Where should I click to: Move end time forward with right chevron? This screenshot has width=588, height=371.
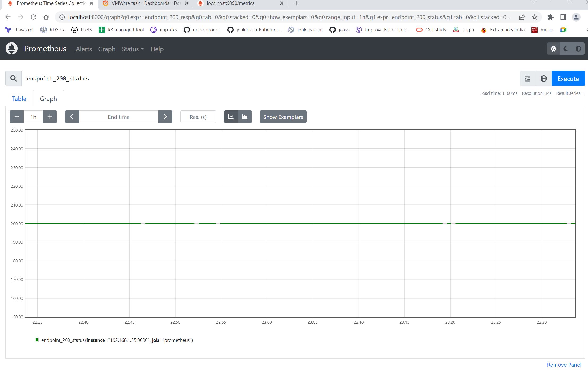click(165, 117)
